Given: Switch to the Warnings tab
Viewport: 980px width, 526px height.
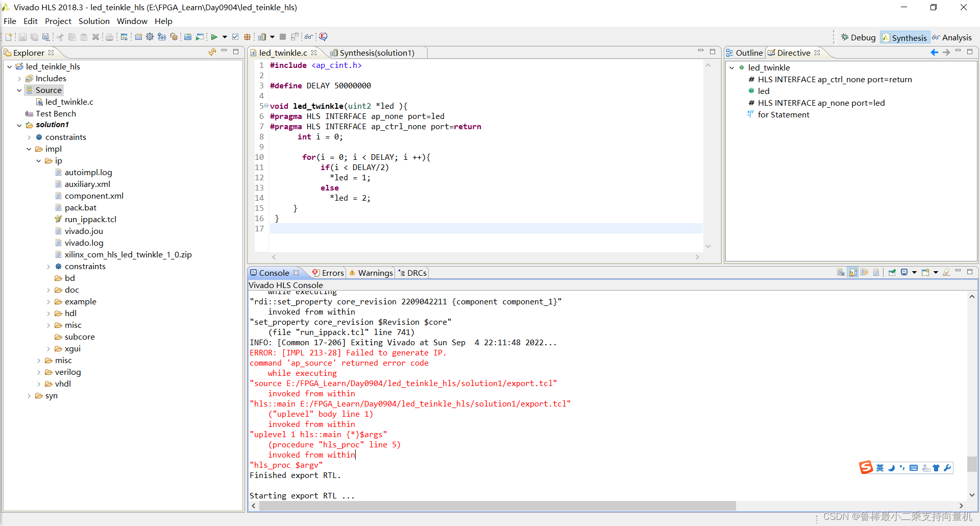Looking at the screenshot, I should pyautogui.click(x=371, y=273).
